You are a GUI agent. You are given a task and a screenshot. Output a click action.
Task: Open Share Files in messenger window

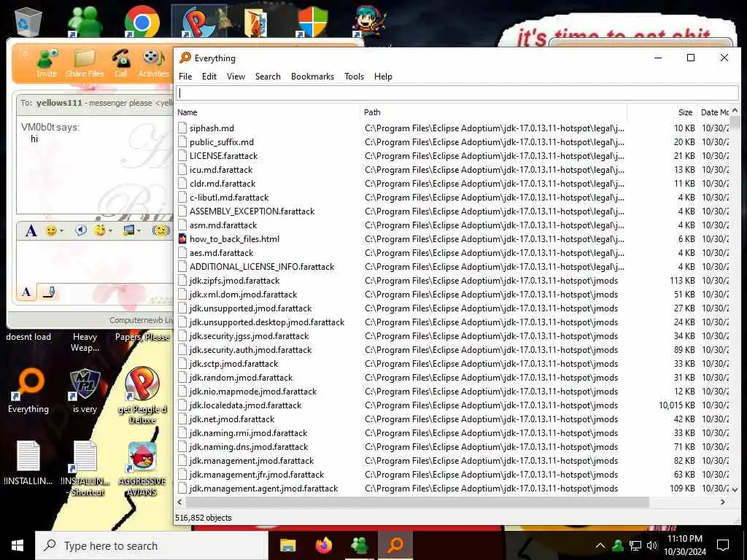click(x=85, y=63)
